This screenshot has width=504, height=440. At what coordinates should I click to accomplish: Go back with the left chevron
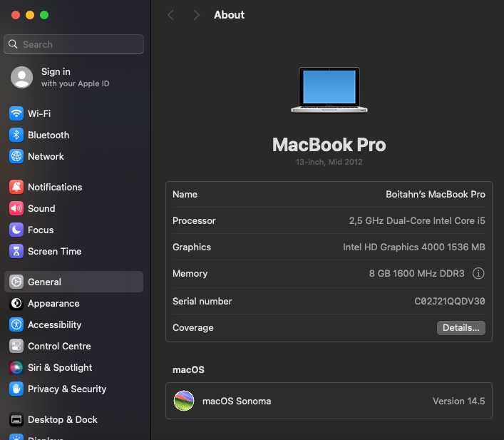(x=170, y=15)
